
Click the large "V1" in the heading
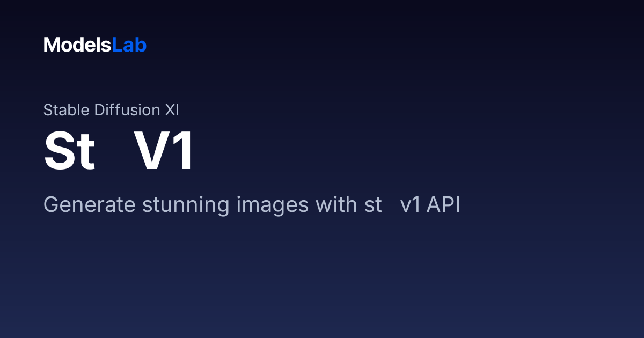[164, 153]
